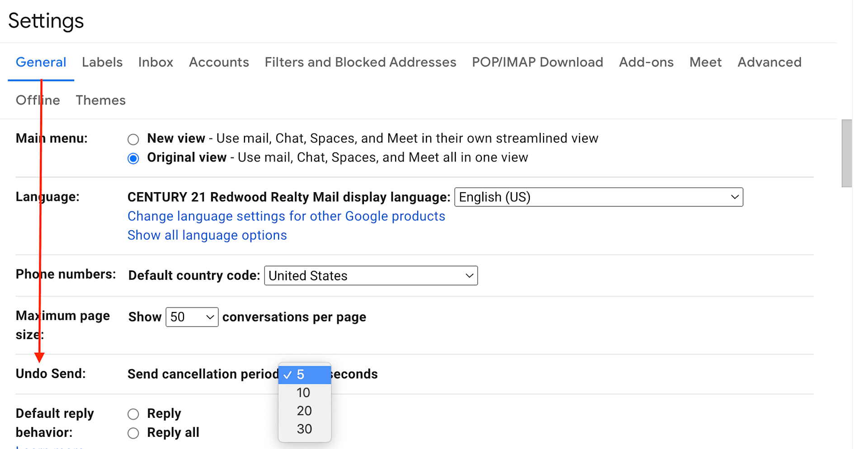Open the Inbox settings tab

(x=156, y=62)
